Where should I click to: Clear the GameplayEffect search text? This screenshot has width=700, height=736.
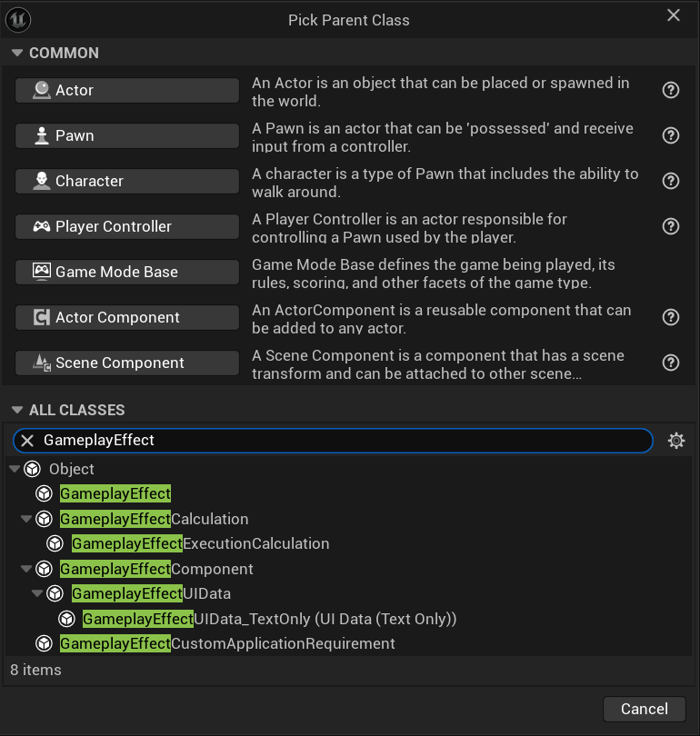tap(27, 441)
